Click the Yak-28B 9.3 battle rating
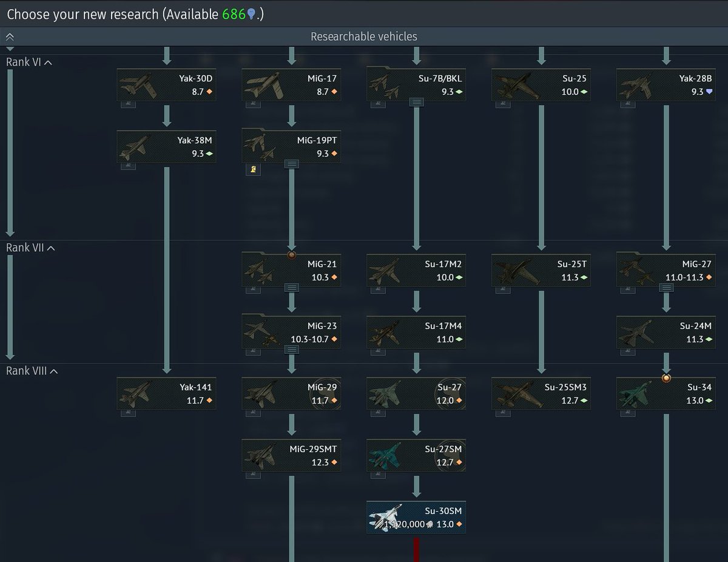The width and height of the screenshot is (728, 562). click(697, 92)
